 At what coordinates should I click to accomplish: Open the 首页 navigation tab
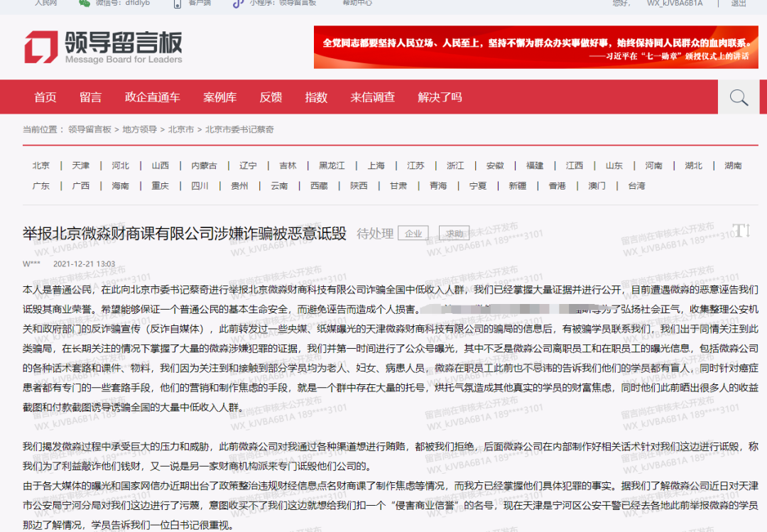(x=45, y=97)
